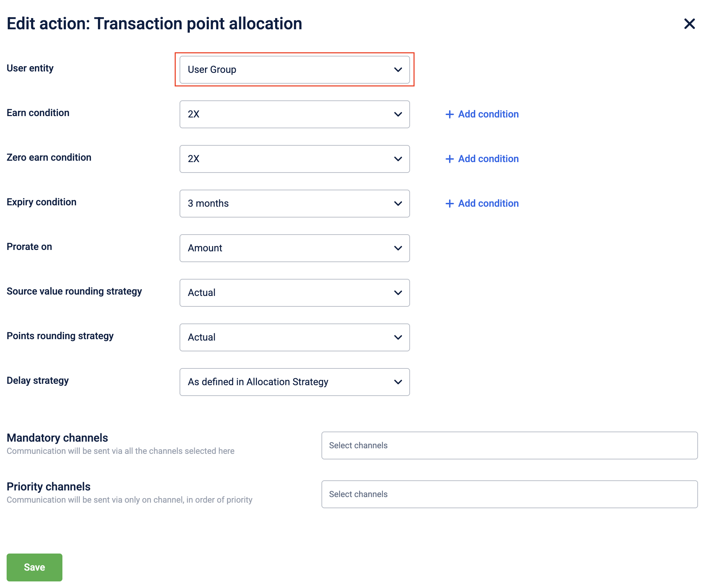The width and height of the screenshot is (728, 587).
Task: Expand Source value rounding strategy dropdown
Action: [295, 293]
